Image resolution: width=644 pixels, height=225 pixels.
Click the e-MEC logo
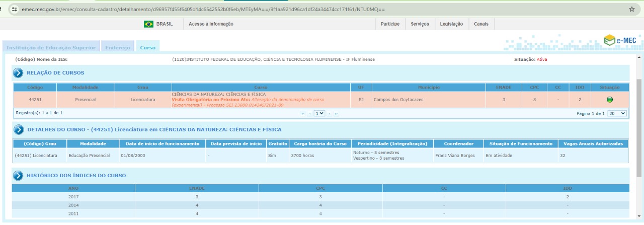[620, 40]
